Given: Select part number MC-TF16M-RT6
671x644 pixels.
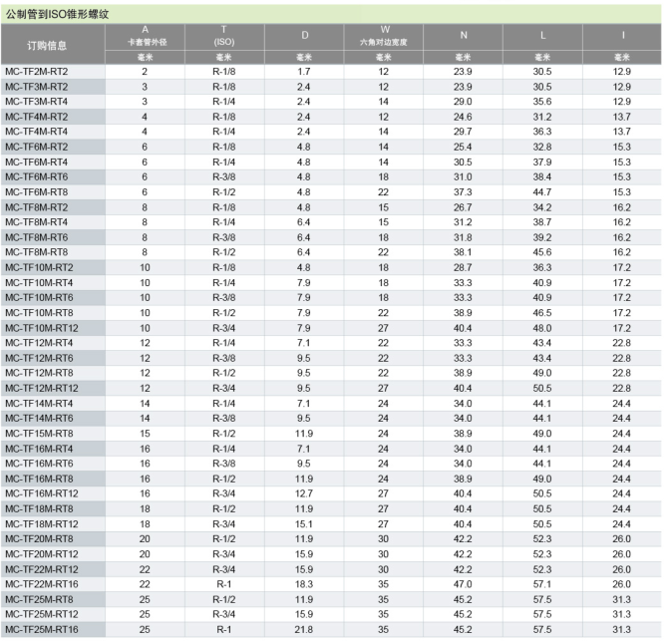Looking at the screenshot, I should click(39, 464).
